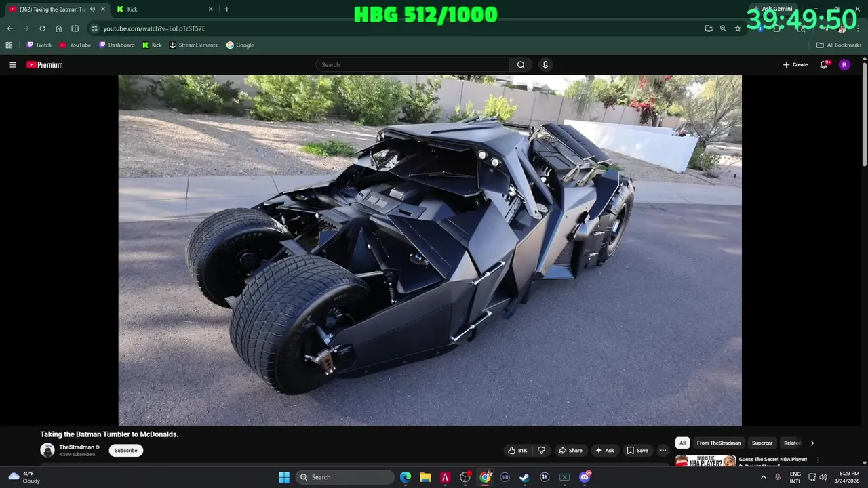The height and width of the screenshot is (488, 868).
Task: Open volume control in system tray
Action: tap(823, 477)
